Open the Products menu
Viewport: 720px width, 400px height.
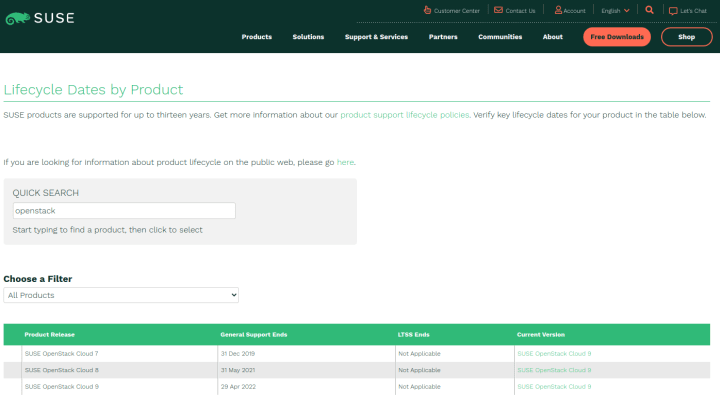(x=257, y=37)
